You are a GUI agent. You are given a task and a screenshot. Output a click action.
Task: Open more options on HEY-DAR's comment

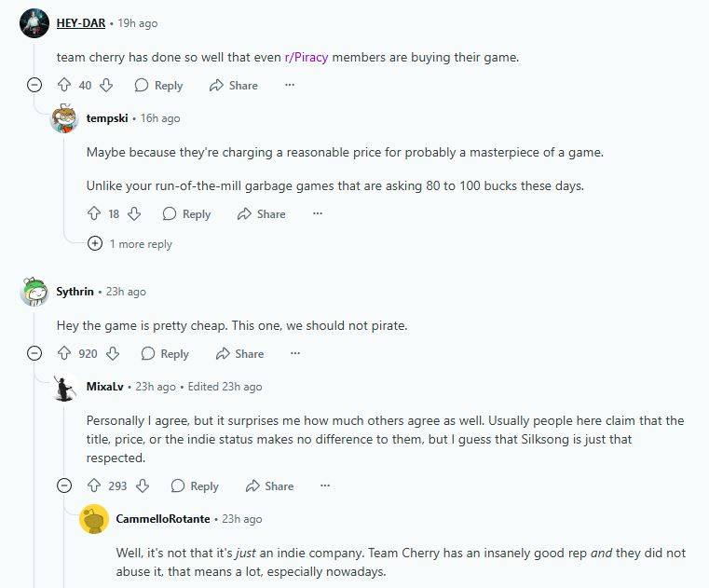(290, 85)
